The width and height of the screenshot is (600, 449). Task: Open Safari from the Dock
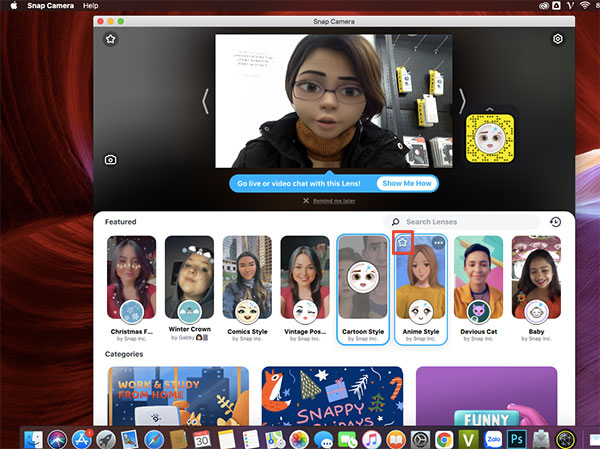[x=154, y=439]
